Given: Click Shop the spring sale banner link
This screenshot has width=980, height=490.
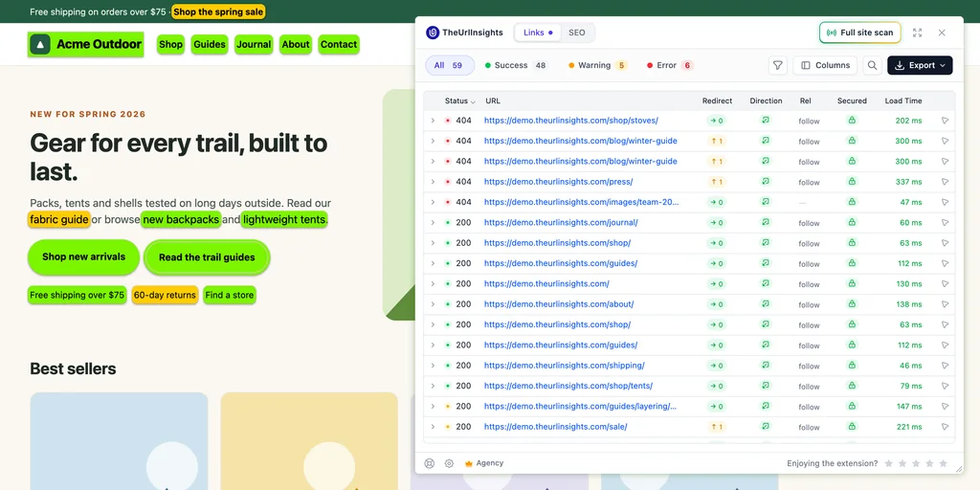Looking at the screenshot, I should click(218, 11).
